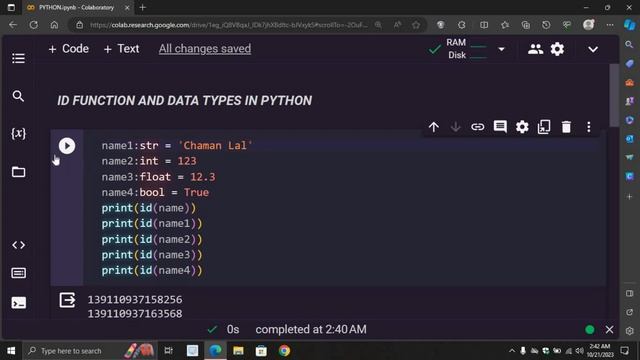Viewport: 640px width, 360px height.
Task: Open the Variables {x} panel
Action: (x=18, y=133)
